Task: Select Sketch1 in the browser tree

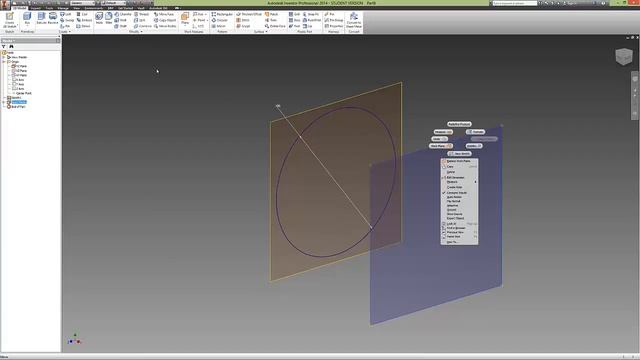Action: (16, 98)
